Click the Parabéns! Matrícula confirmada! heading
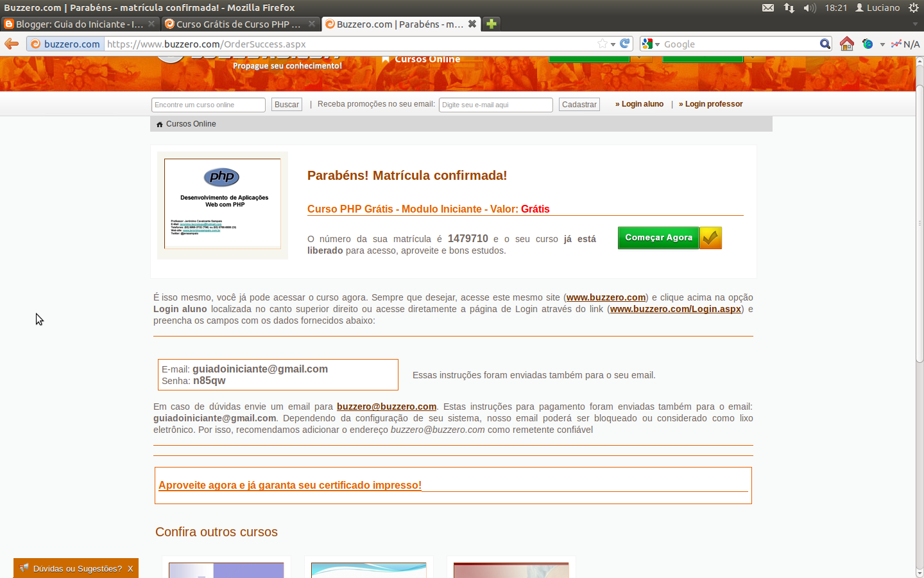Viewport: 924px width, 578px height. click(x=407, y=175)
